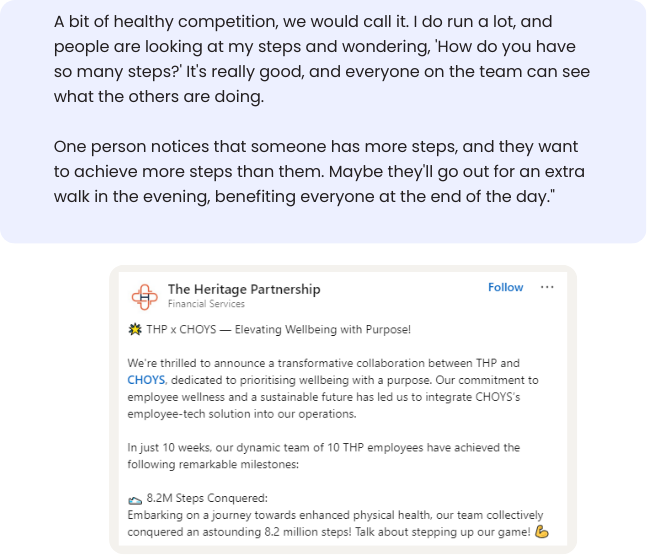The image size is (647, 555).
Task: Click the sparkle emoji before THP x CHOYS
Action: pyautogui.click(x=135, y=329)
